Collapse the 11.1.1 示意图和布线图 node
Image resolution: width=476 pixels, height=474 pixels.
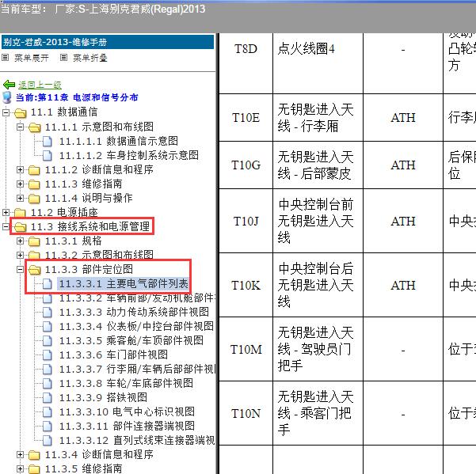[x=20, y=127]
